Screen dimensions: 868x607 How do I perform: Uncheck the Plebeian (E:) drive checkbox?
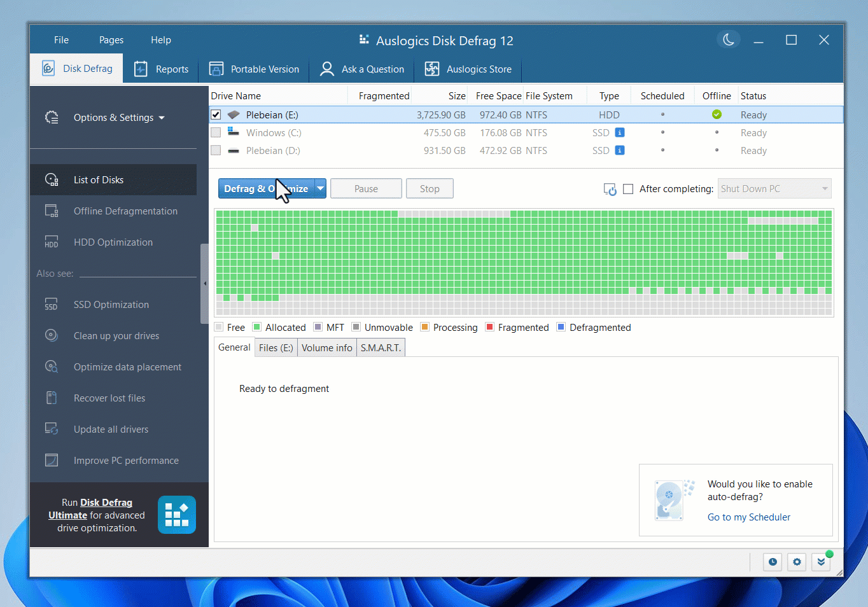pos(216,115)
